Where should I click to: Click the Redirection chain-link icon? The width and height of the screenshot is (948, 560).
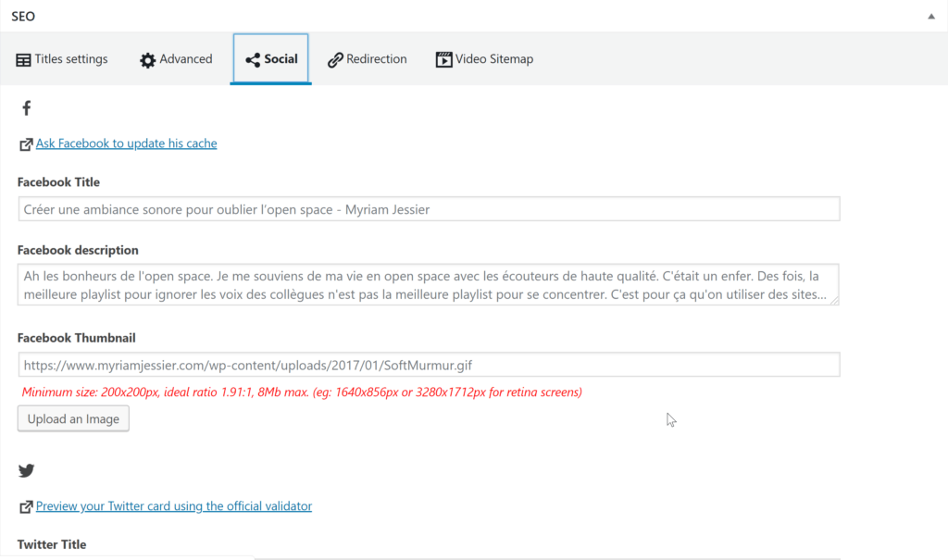pyautogui.click(x=335, y=60)
